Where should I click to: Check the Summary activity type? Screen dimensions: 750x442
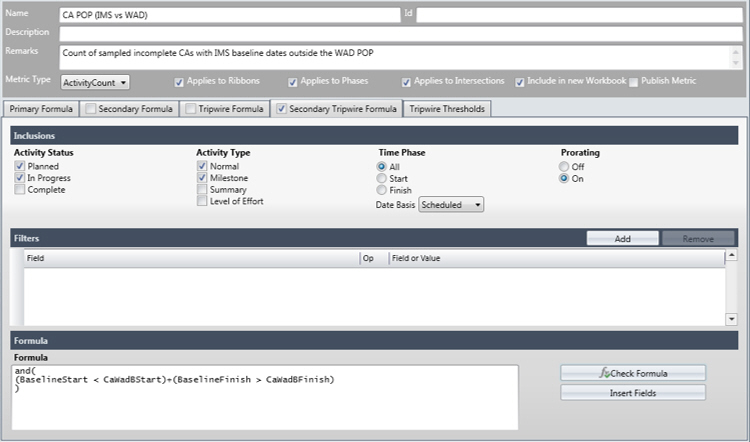coord(202,189)
